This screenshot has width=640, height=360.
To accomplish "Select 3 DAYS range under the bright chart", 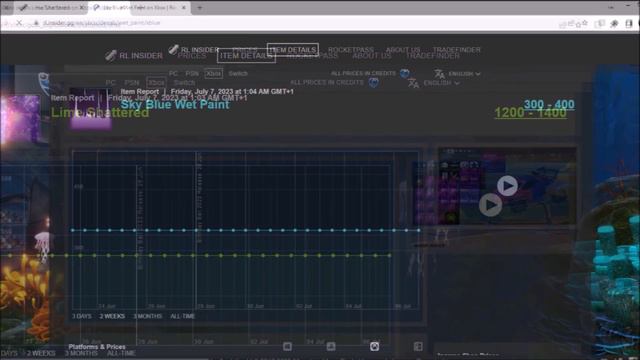I will coord(82,316).
